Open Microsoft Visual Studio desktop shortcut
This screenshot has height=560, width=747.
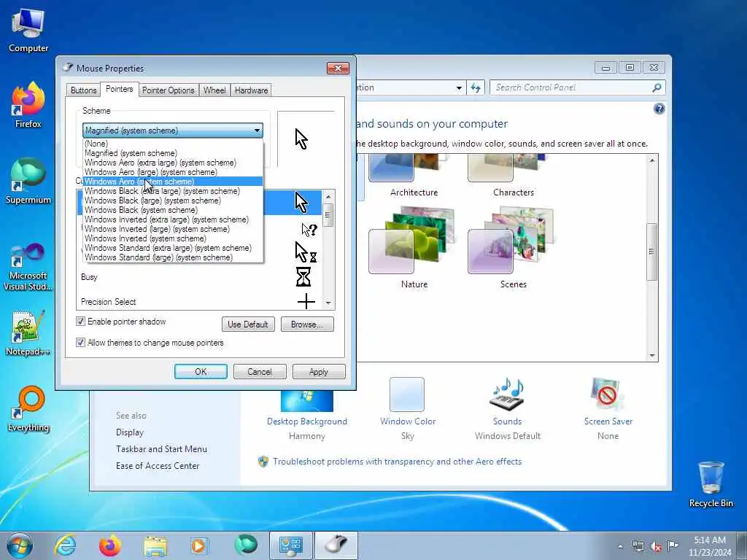[28, 267]
